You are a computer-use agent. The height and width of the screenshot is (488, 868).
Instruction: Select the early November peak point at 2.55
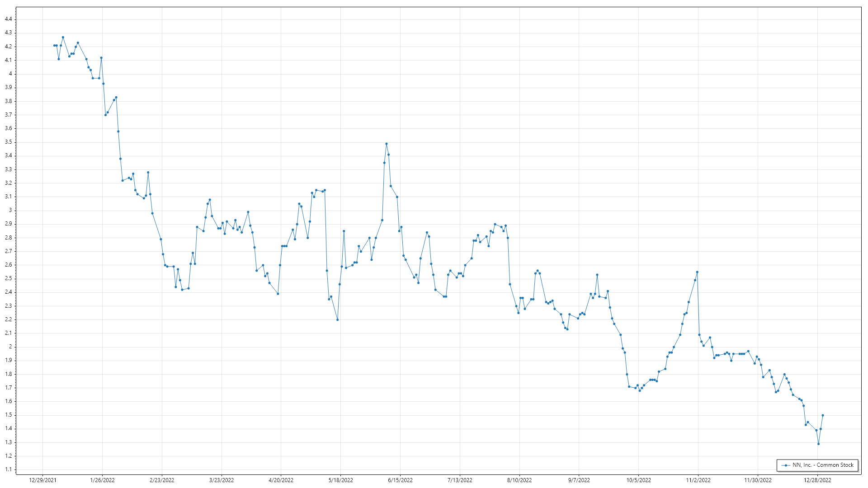[x=697, y=272]
